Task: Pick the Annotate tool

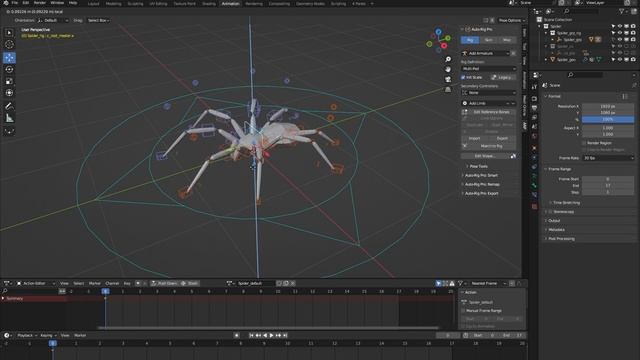Action: 9,106
